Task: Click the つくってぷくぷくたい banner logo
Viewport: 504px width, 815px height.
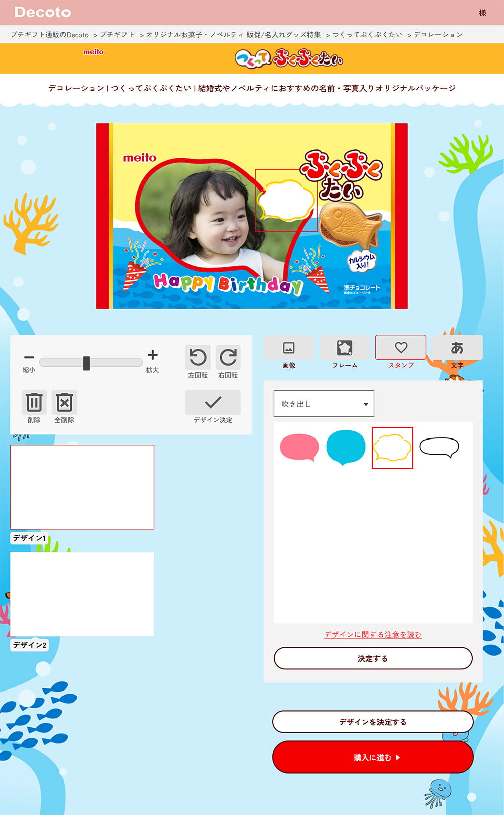Action: pos(289,59)
